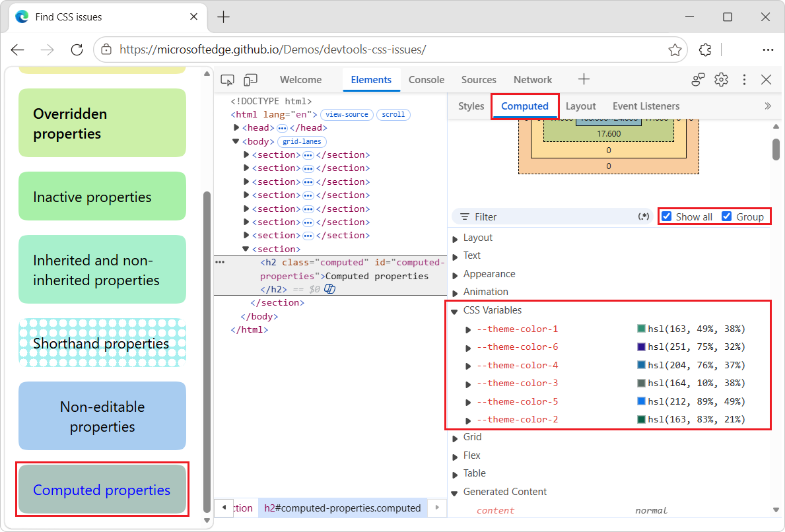The width and height of the screenshot is (785, 532).
Task: Click the Computed properties heading link
Action: pyautogui.click(x=102, y=490)
